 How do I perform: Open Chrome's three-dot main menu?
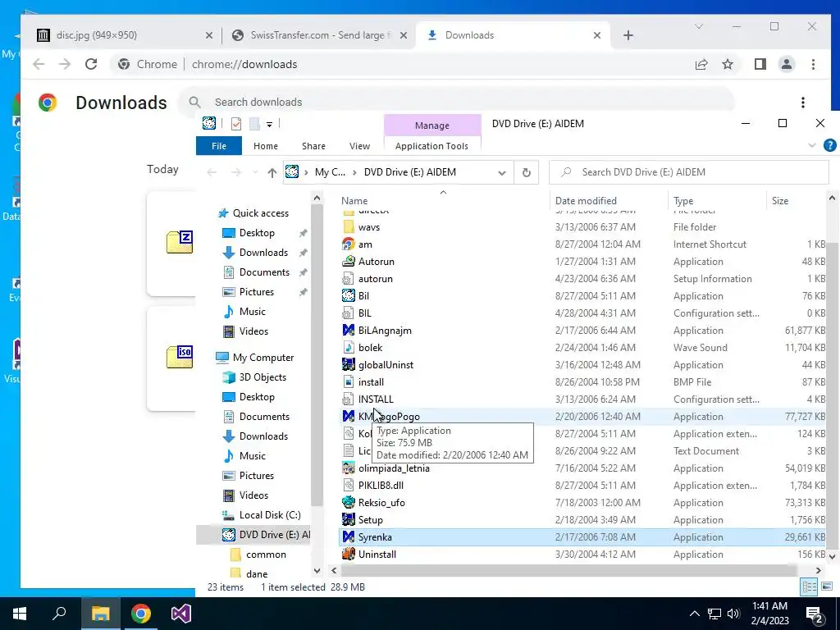[813, 64]
